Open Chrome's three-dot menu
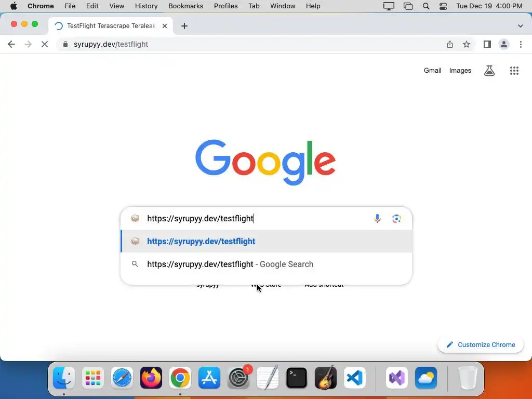Viewport: 532px width, 399px height. pos(521,44)
